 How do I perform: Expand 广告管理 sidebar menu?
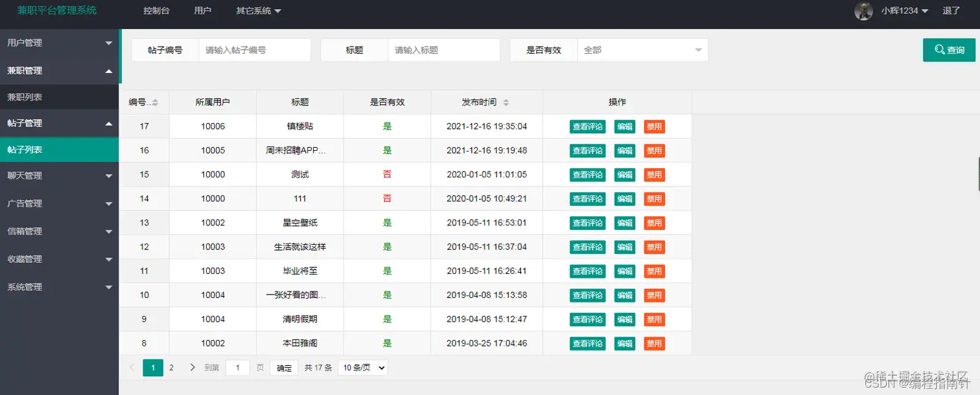(x=59, y=203)
